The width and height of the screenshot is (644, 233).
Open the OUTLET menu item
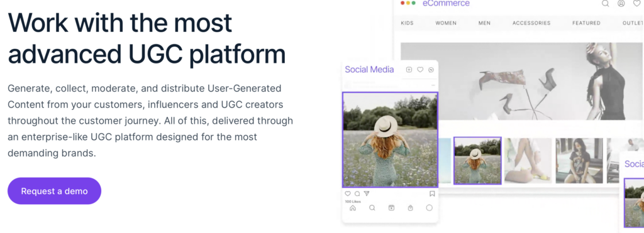pos(633,23)
